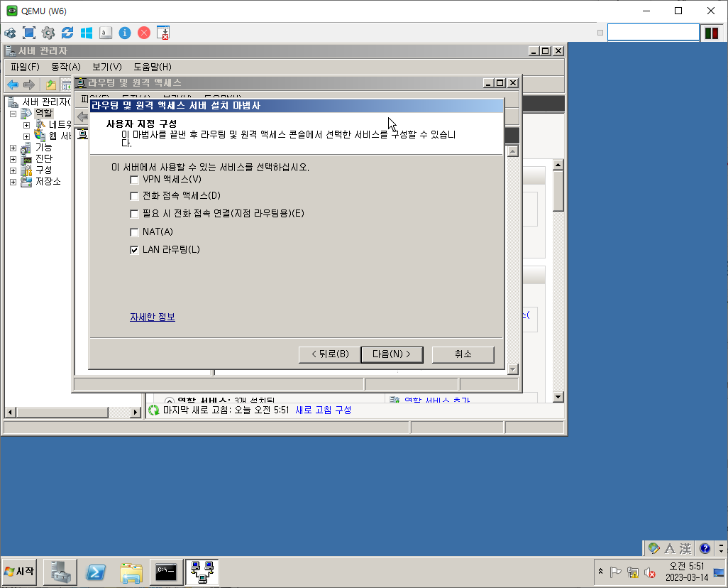Click the 시작 Start button
Screen dimensions: 728x588
point(19,572)
